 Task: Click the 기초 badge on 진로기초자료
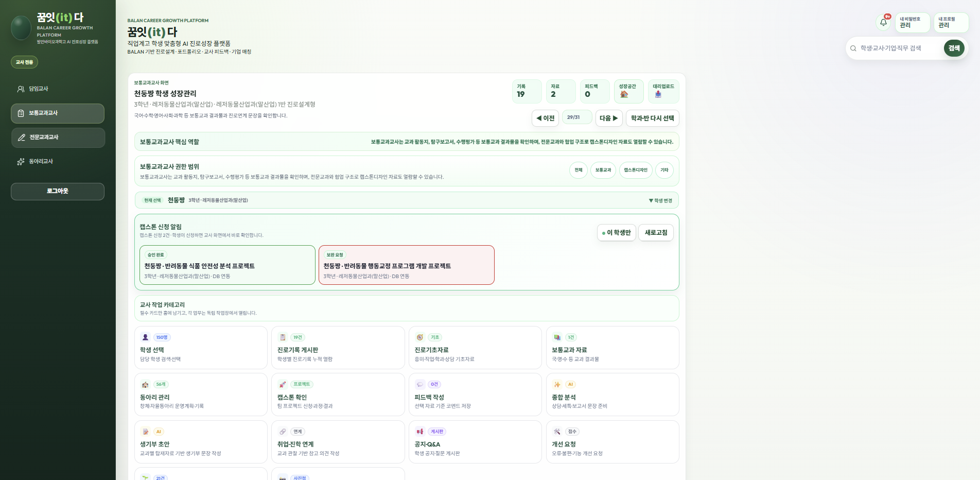point(435,337)
